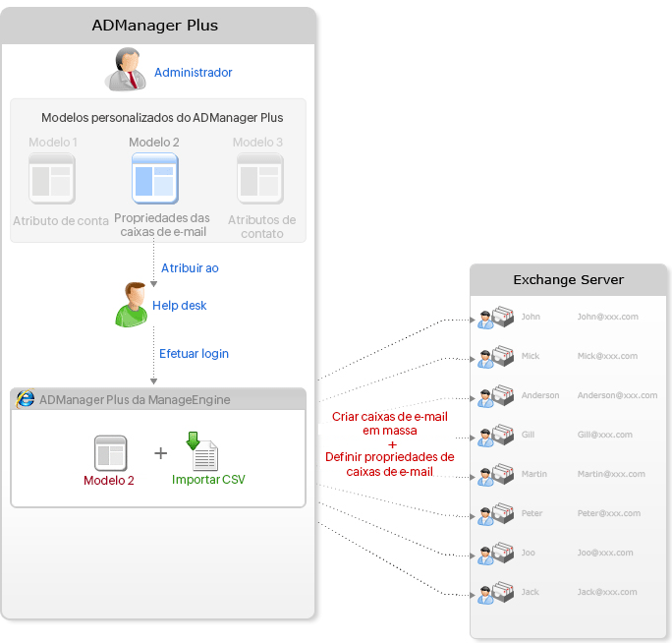Click the name Mick in Exchange list
The image size is (672, 643).
click(531, 356)
